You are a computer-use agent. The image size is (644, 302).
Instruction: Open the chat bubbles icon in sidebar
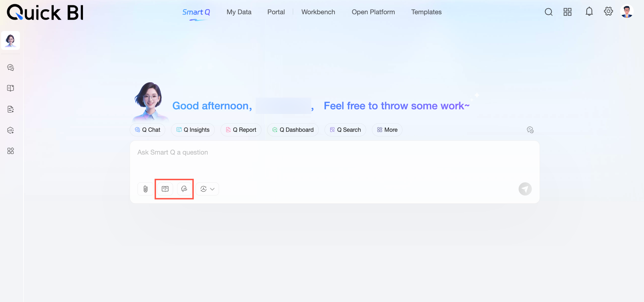11,67
